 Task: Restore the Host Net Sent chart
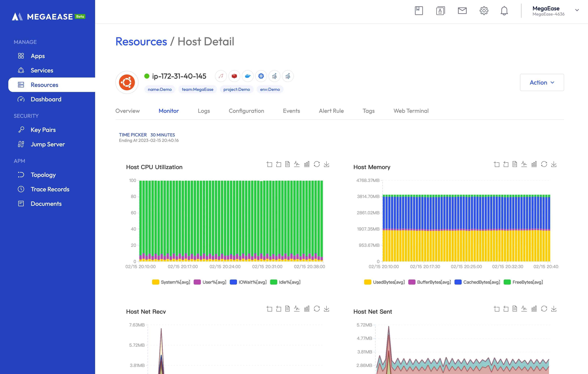(x=544, y=309)
